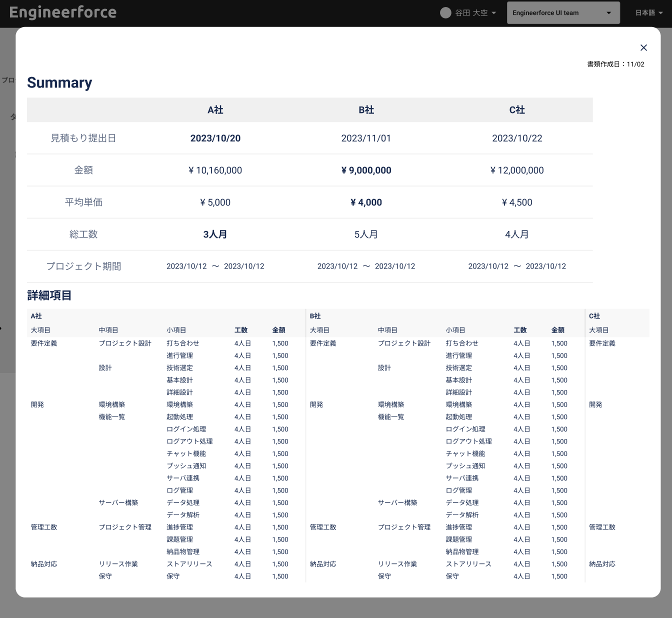Click the Summary heading
The image size is (672, 618).
(59, 82)
